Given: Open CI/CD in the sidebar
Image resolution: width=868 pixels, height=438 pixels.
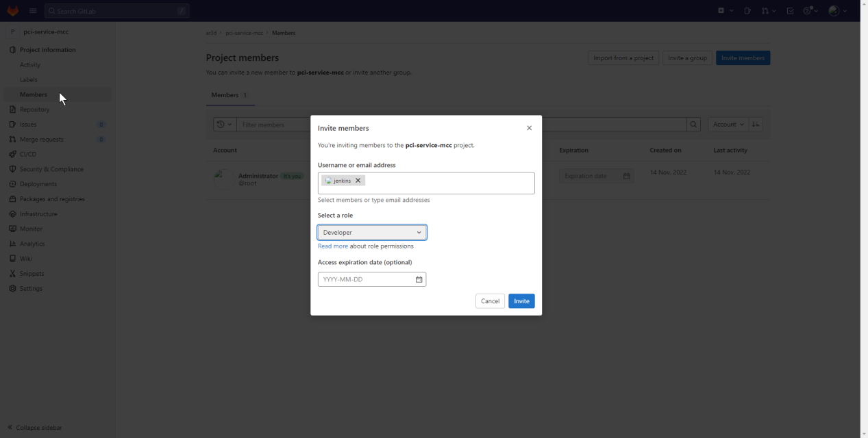Looking at the screenshot, I should (28, 155).
